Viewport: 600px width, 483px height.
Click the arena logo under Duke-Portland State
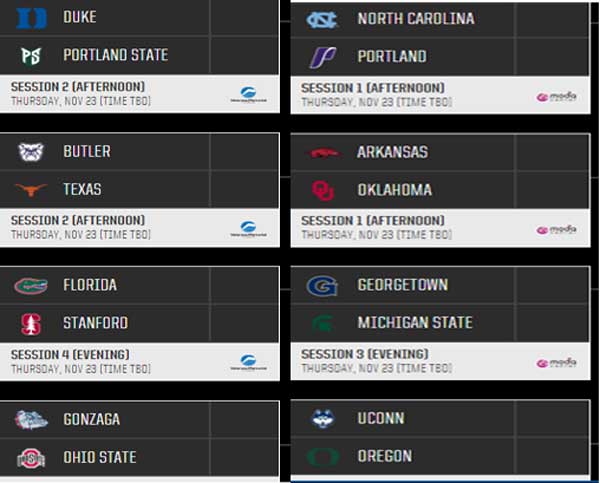tap(248, 94)
